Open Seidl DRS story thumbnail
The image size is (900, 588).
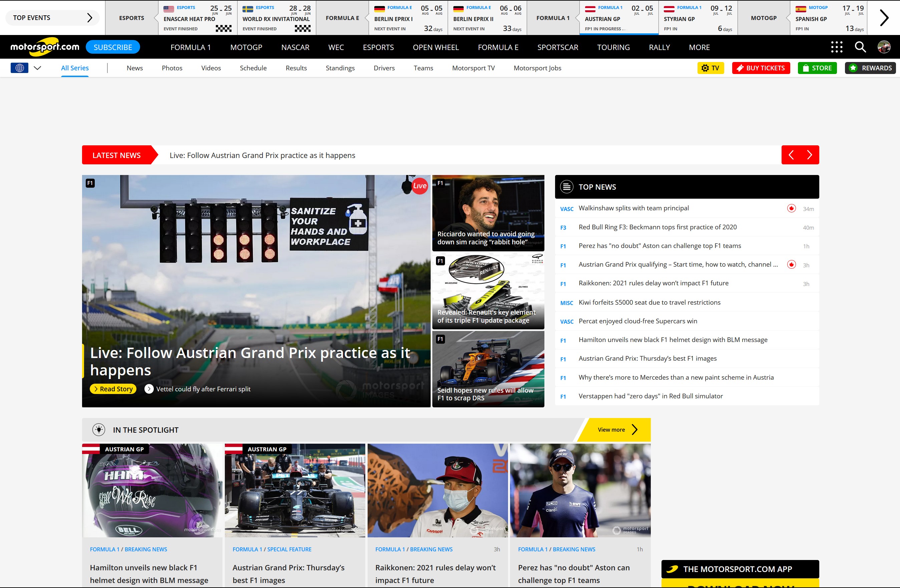pos(488,369)
